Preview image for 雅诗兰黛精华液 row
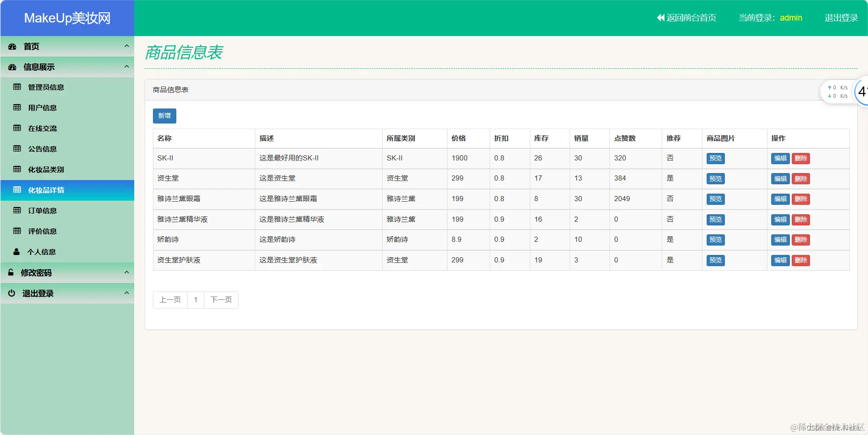This screenshot has height=435, width=868. click(716, 219)
